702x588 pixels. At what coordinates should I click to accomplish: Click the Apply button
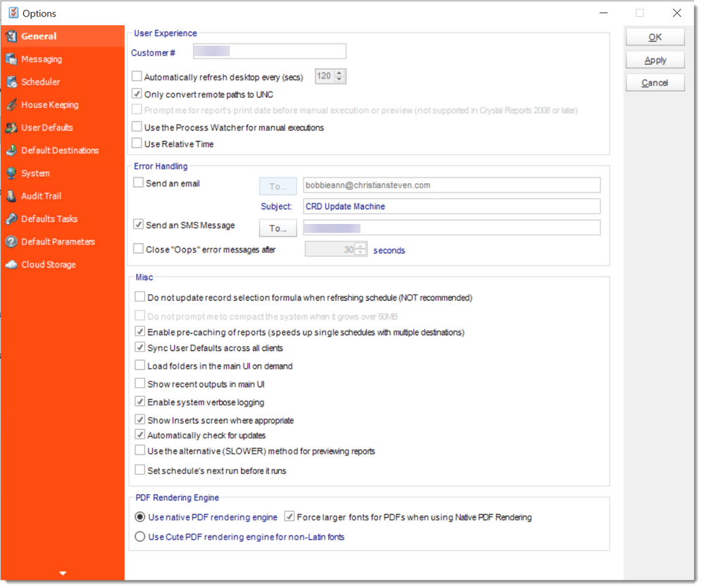(x=656, y=61)
